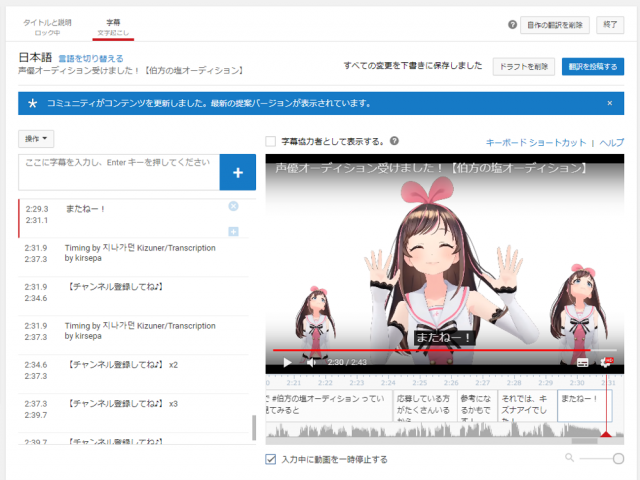
Task: Click ドラフトを削除 button
Action: (524, 67)
